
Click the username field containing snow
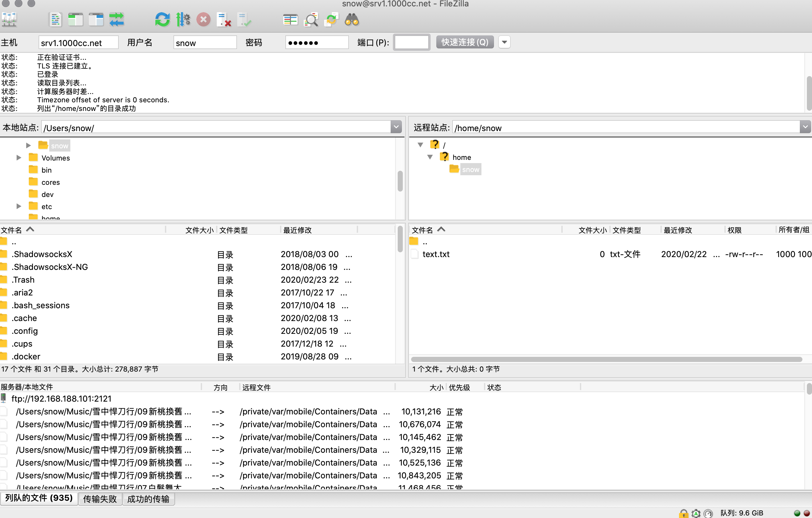(205, 43)
